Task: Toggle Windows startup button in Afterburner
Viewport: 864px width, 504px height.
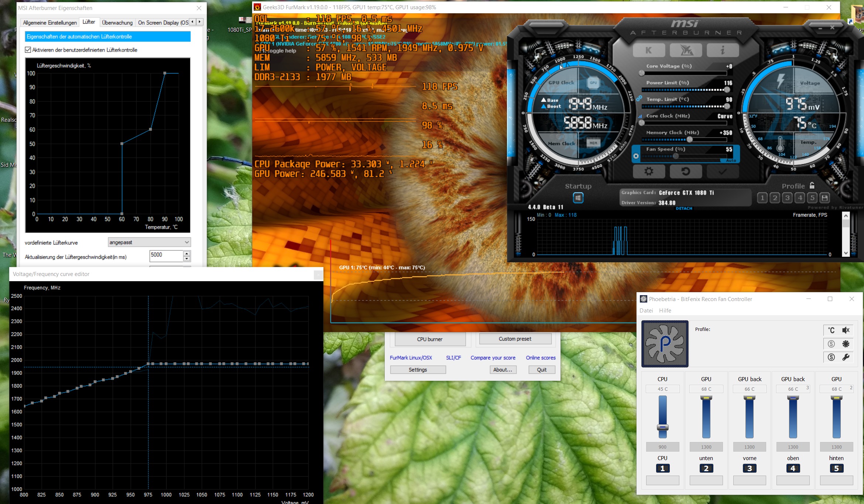Action: click(x=578, y=198)
